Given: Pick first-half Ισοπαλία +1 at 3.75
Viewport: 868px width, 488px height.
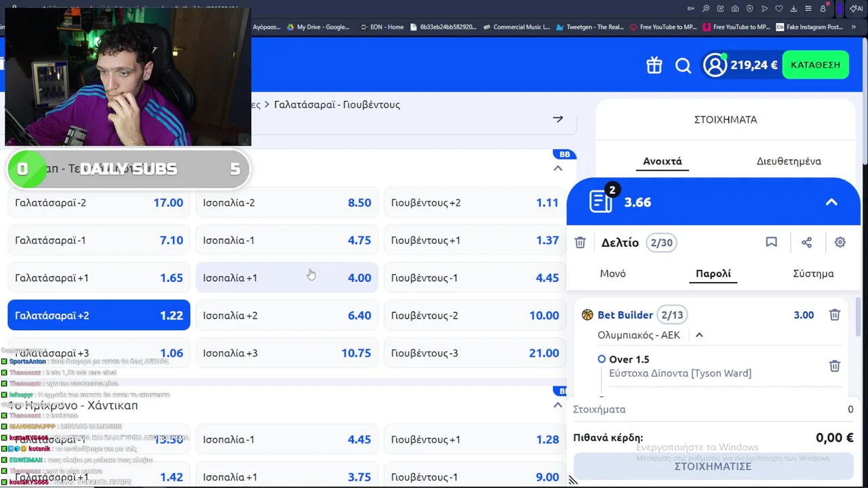Looking at the screenshot, I should point(287,476).
